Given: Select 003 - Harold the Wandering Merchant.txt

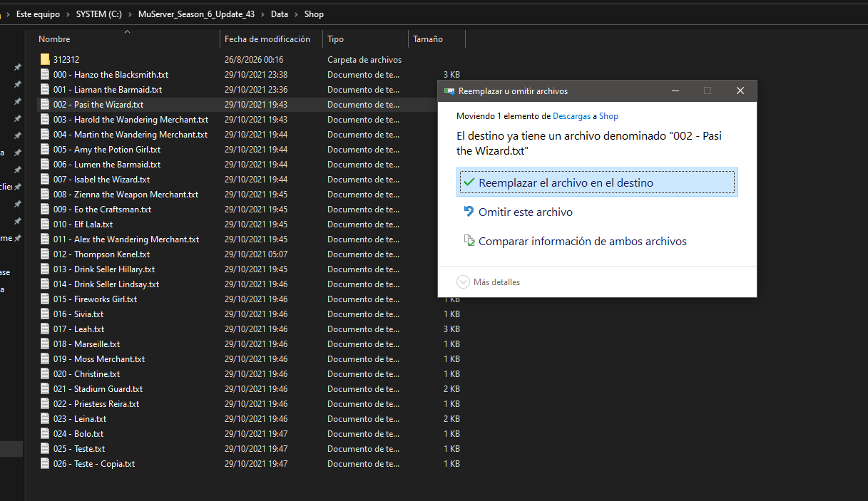Looking at the screenshot, I should [131, 120].
